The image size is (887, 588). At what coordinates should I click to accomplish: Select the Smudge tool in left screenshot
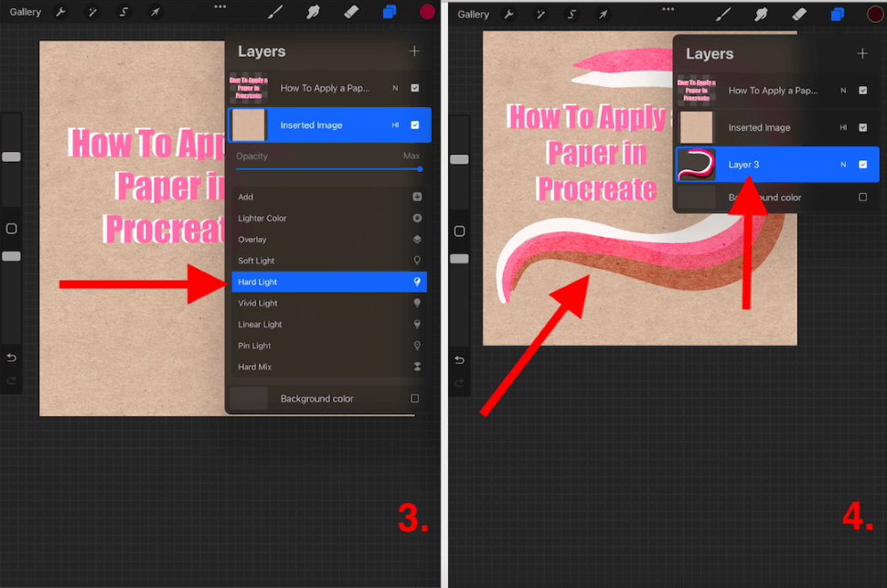tap(313, 12)
